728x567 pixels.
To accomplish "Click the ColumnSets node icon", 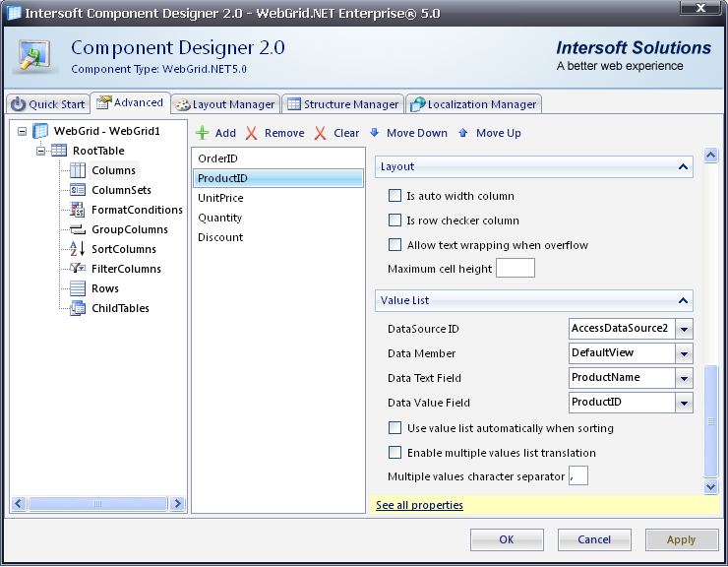I will [x=78, y=190].
